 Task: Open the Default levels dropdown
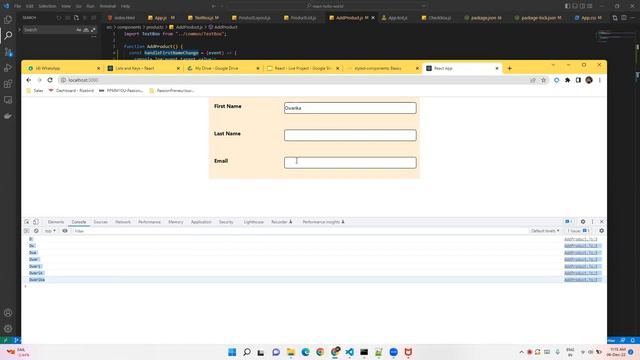tap(545, 231)
